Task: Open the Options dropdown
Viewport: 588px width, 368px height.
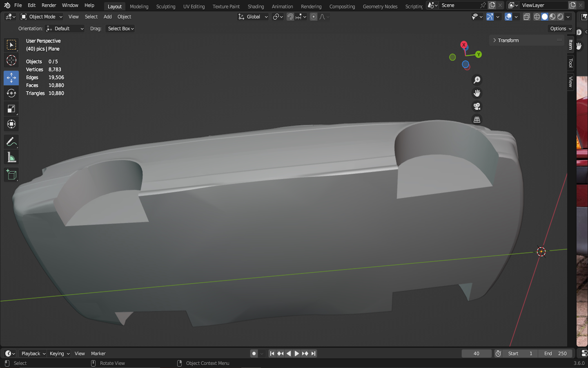Action: click(x=561, y=29)
